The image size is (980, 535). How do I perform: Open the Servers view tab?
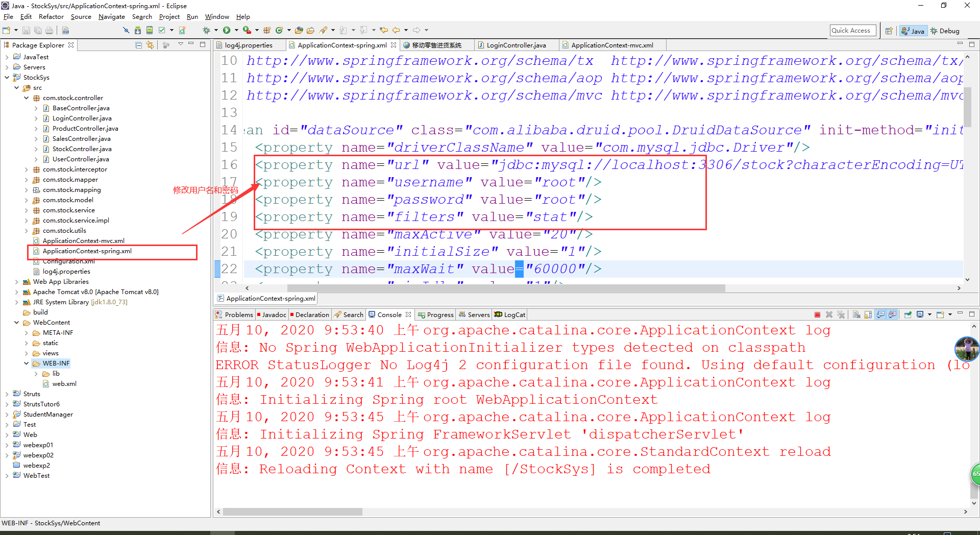(474, 315)
